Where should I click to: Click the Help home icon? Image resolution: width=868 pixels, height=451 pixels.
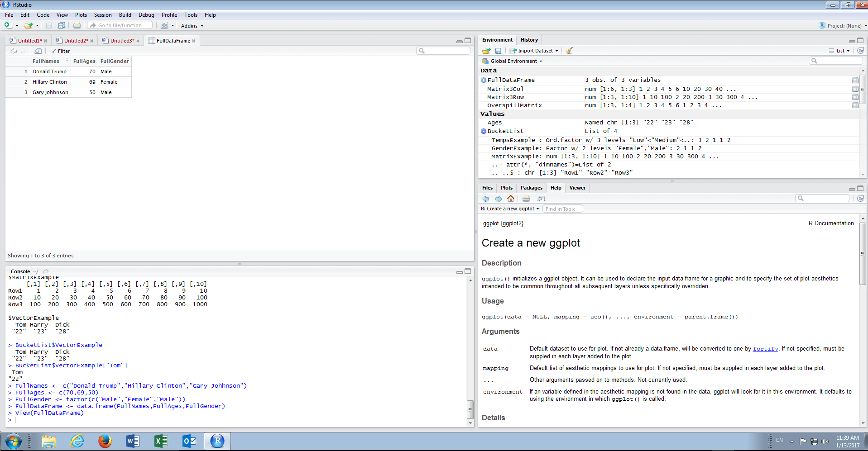pyautogui.click(x=511, y=199)
